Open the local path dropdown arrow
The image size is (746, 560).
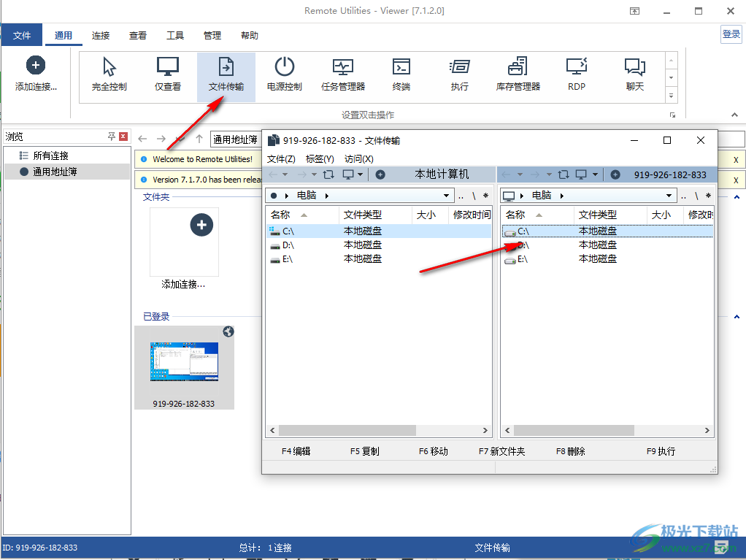tap(446, 196)
